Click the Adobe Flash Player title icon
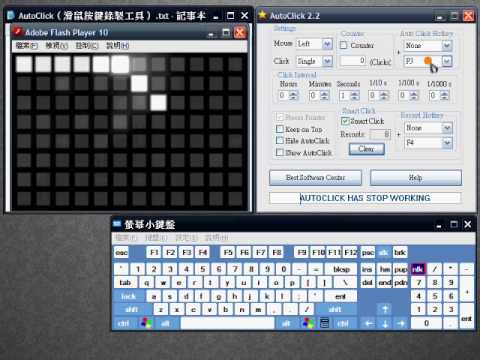The width and height of the screenshot is (480, 360). coord(17,32)
